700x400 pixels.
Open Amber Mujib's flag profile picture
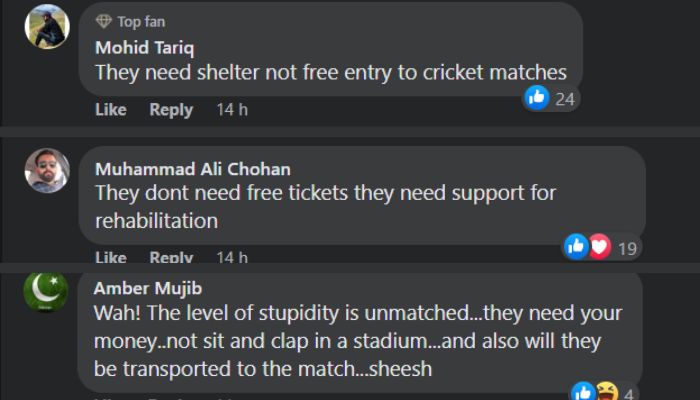46,290
